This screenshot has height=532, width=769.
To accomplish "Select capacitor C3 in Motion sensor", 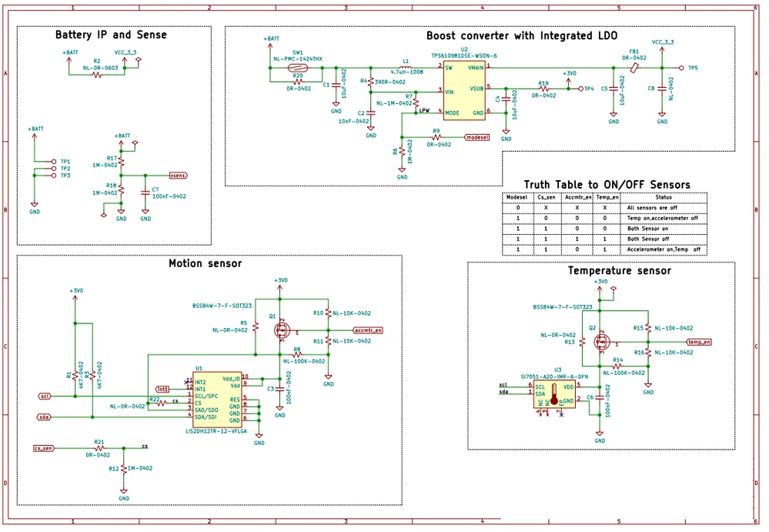I will tap(279, 388).
